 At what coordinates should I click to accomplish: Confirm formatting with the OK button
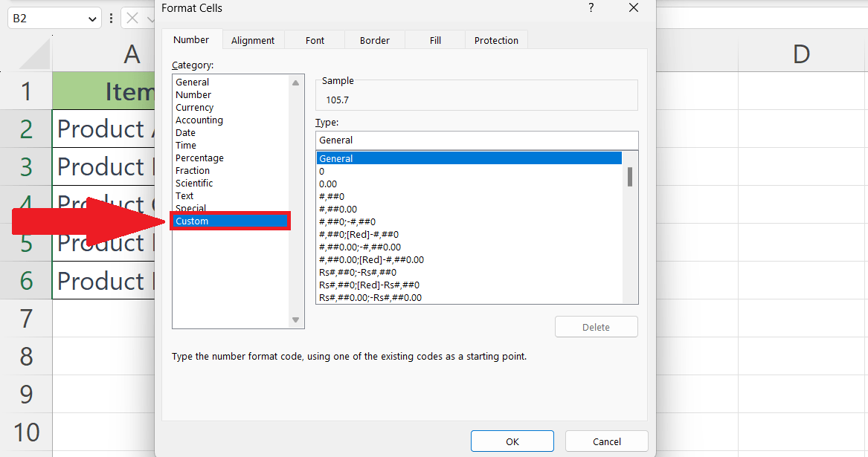point(512,441)
